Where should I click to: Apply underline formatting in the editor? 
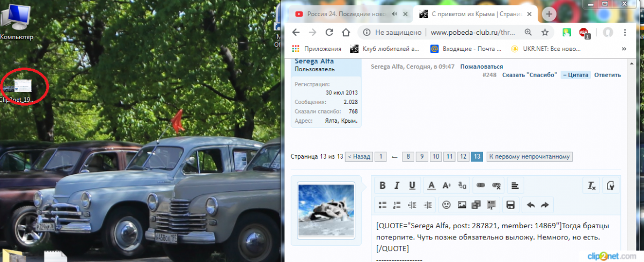[x=412, y=185]
